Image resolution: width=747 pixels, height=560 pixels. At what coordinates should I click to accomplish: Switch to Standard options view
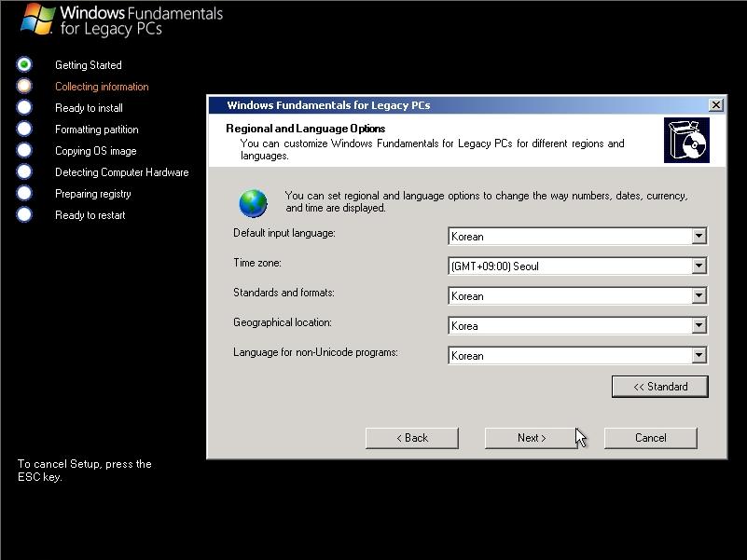pyautogui.click(x=660, y=386)
